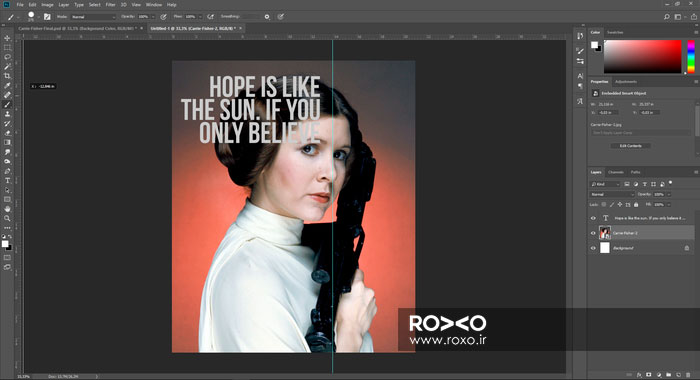Open the layer blend mode Normal dropdown
The height and width of the screenshot is (380, 700).
click(612, 194)
